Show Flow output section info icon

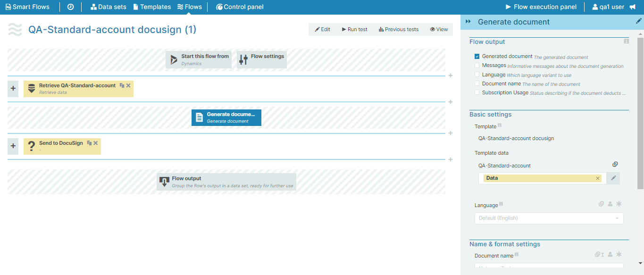[626, 42]
